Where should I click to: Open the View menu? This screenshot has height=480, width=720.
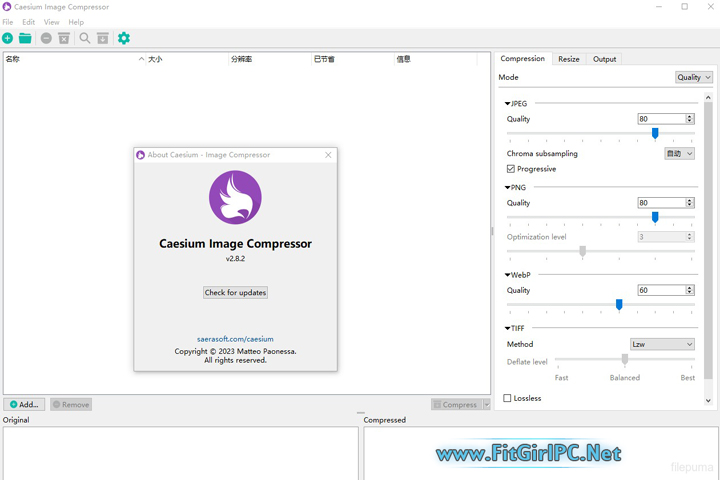[x=51, y=22]
